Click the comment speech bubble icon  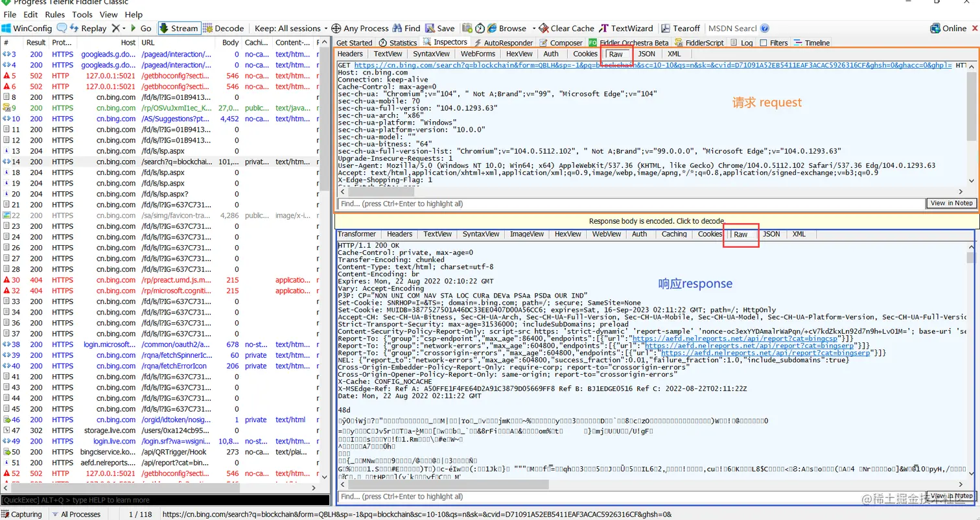click(x=62, y=29)
